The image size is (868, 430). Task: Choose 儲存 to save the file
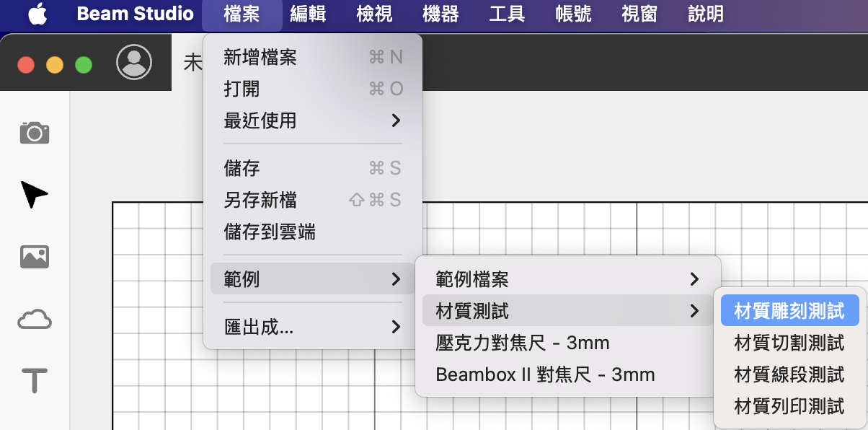(x=313, y=168)
